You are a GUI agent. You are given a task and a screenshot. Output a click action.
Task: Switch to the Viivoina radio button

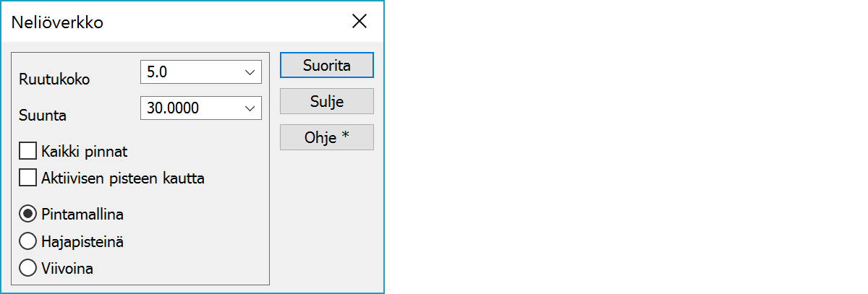(28, 268)
